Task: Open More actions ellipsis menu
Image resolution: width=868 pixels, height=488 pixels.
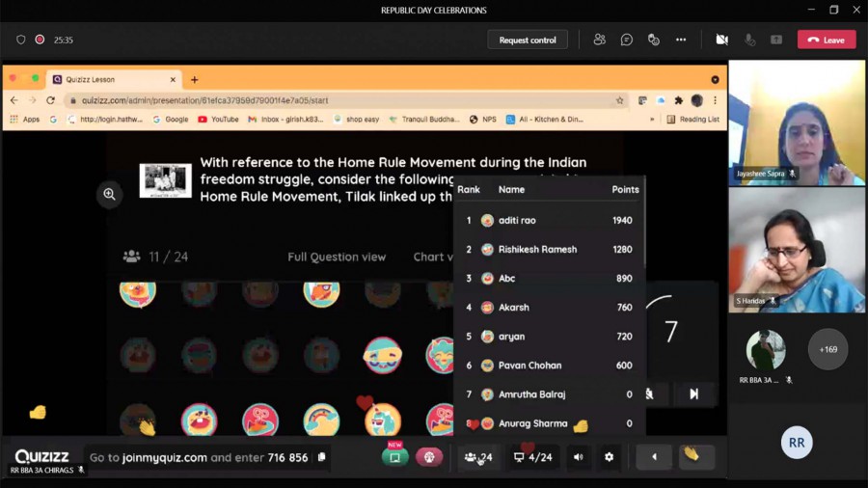Action: coord(681,40)
